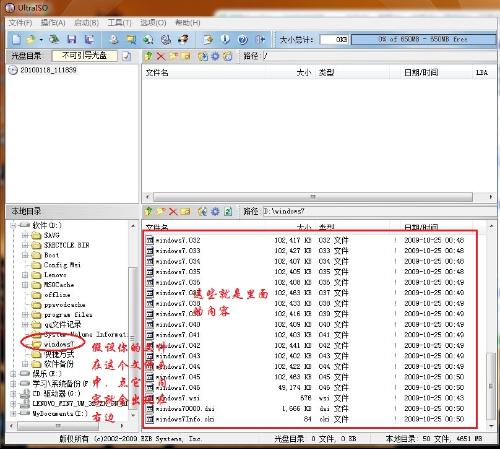Click the red Delete icon in the local panel toolbar
This screenshot has height=449, width=500.
tap(173, 211)
